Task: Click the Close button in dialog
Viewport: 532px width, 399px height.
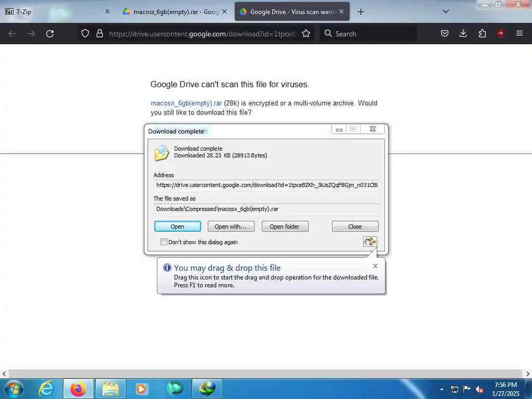Action: [355, 227]
